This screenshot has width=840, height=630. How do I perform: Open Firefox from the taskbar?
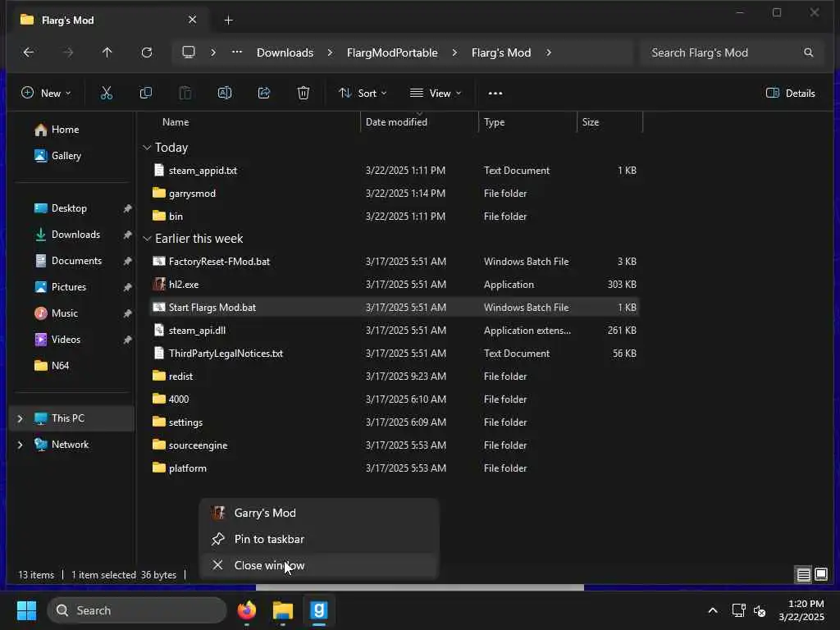click(247, 610)
